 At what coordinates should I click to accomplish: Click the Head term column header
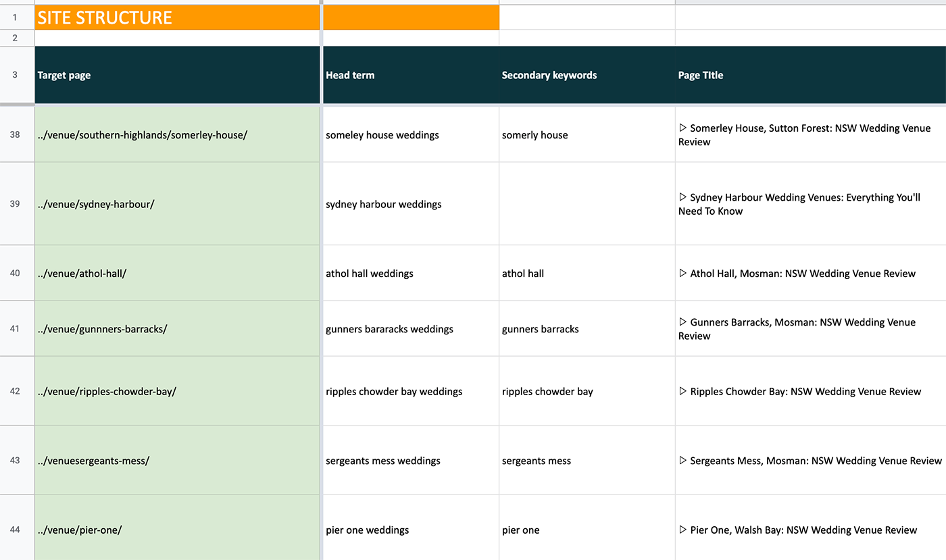point(411,75)
